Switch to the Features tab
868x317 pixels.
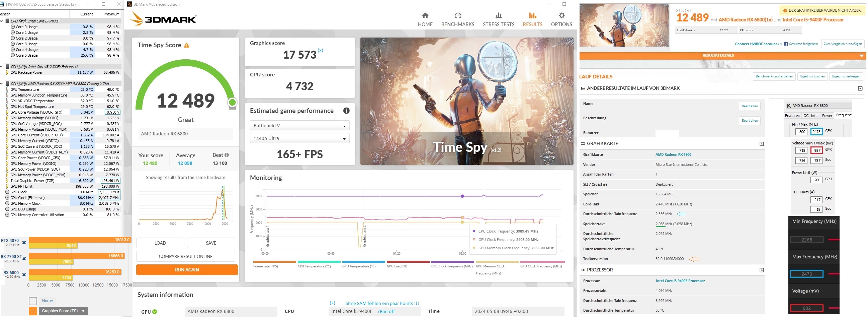[792, 116]
